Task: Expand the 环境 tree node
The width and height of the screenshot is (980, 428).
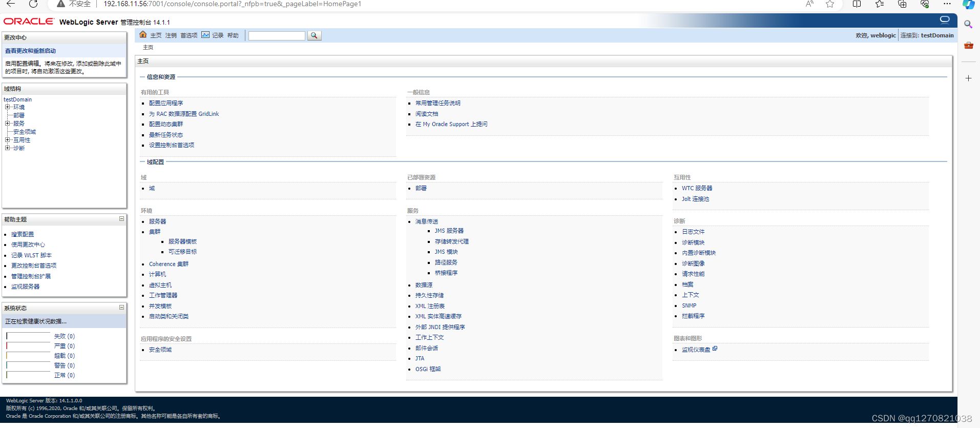Action: point(8,107)
